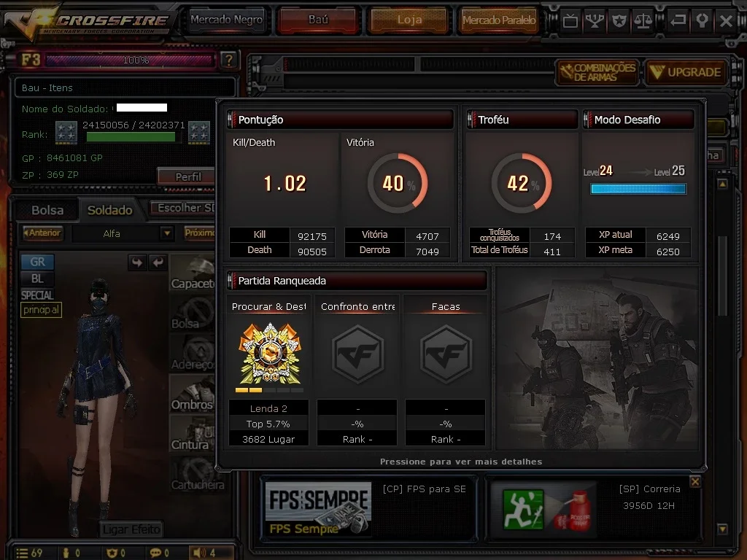Viewport: 747px width, 560px height.
Task: Click the Escolher button
Action: click(183, 208)
